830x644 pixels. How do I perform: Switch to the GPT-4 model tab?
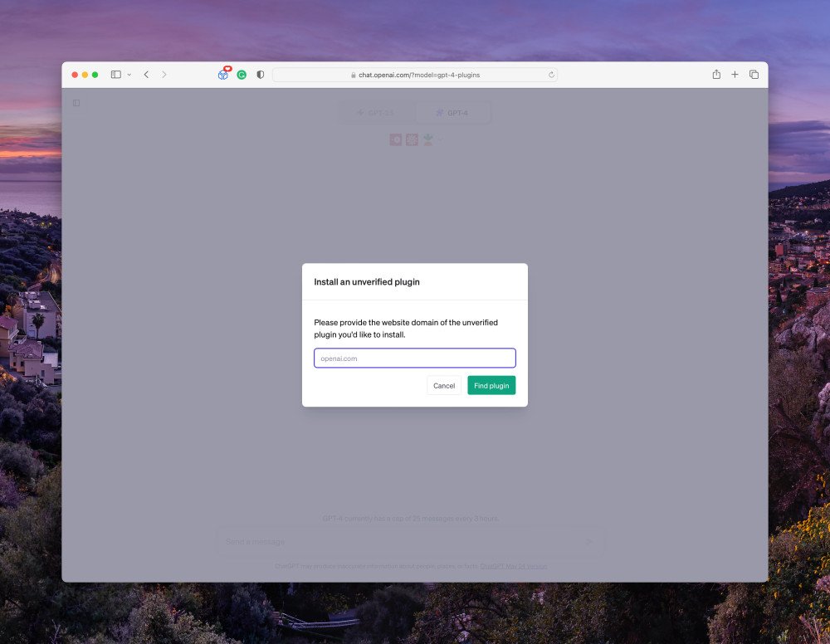tap(452, 113)
